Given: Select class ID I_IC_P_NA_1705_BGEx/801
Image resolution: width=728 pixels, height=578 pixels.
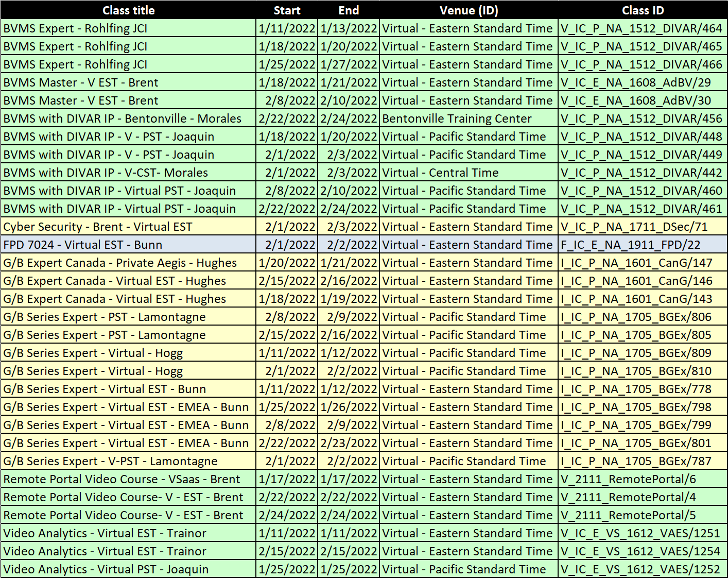Looking at the screenshot, I should 643,443.
